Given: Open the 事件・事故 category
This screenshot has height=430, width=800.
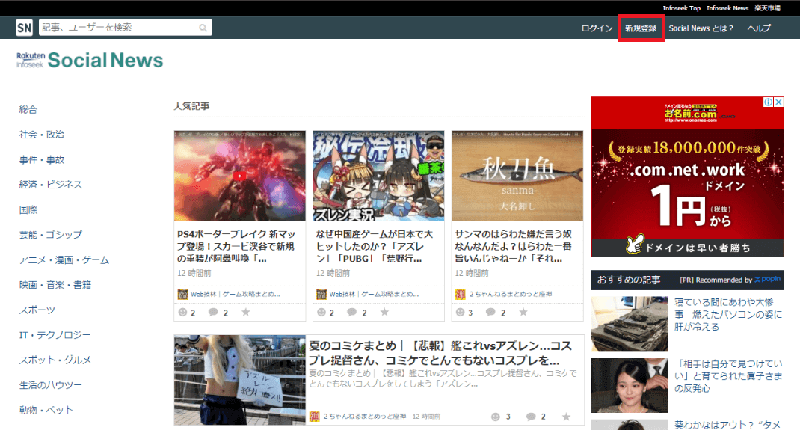Looking at the screenshot, I should (x=42, y=160).
